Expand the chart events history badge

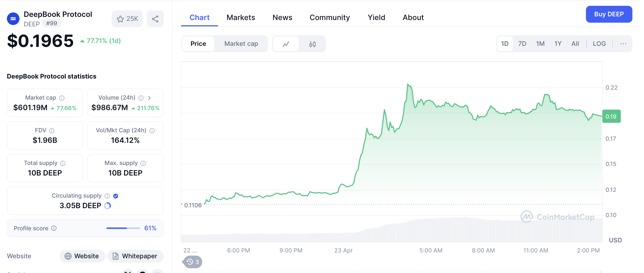193,262
